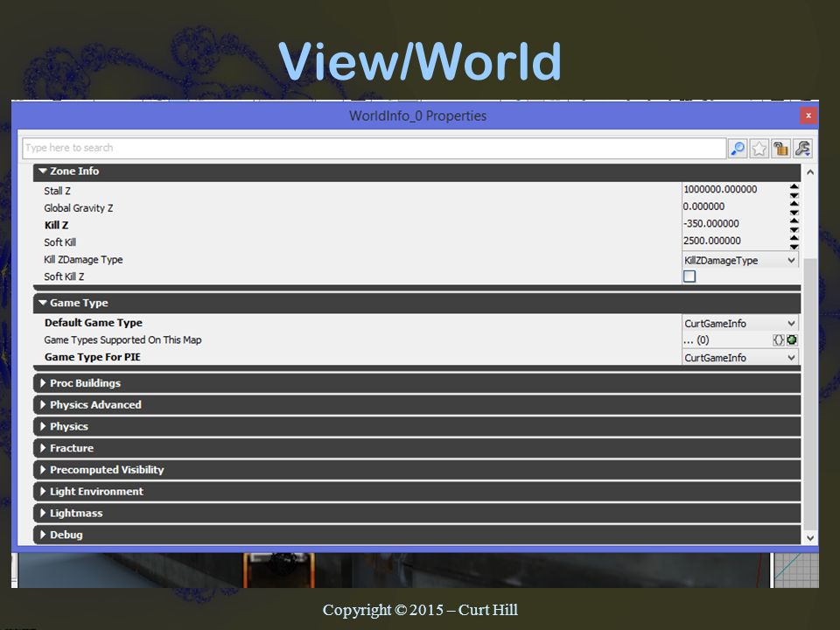Click the Soft Kill value 2500.000000

click(x=712, y=241)
